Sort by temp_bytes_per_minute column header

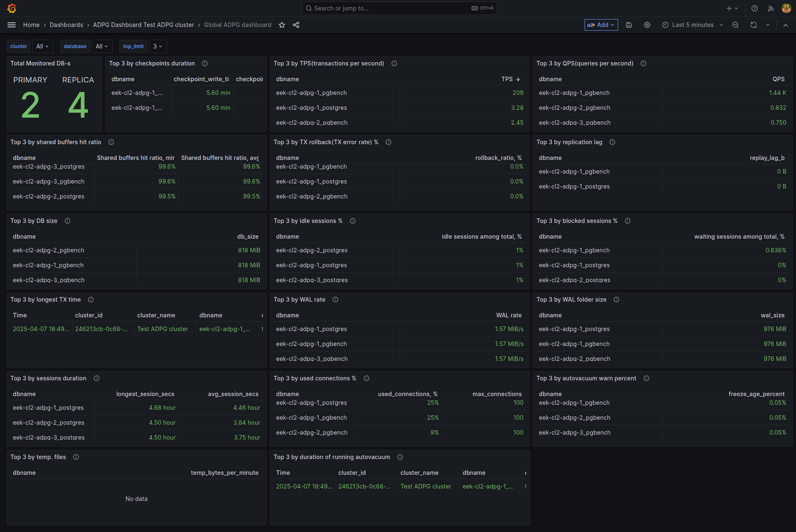click(225, 473)
